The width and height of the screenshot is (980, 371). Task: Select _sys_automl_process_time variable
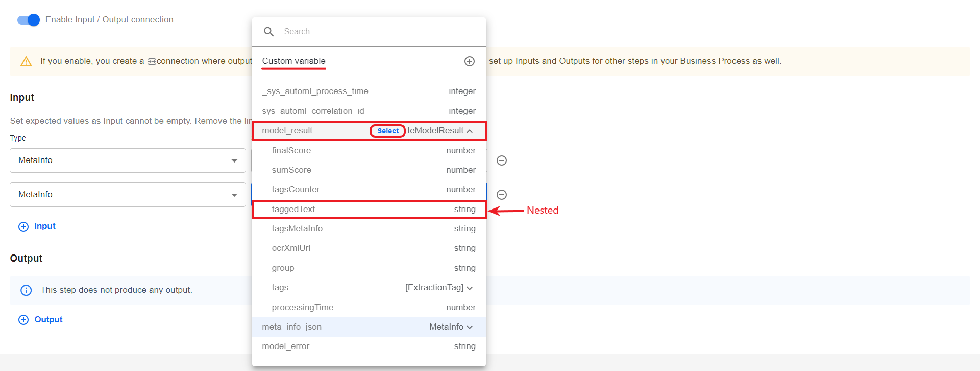(369, 91)
